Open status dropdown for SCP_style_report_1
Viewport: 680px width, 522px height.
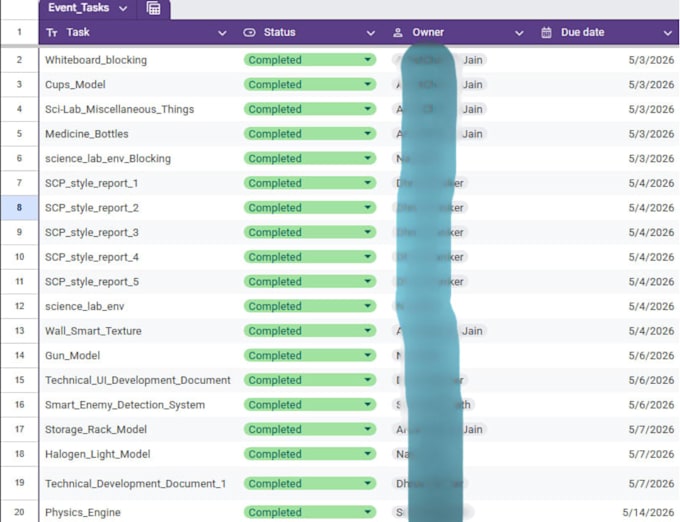(368, 183)
